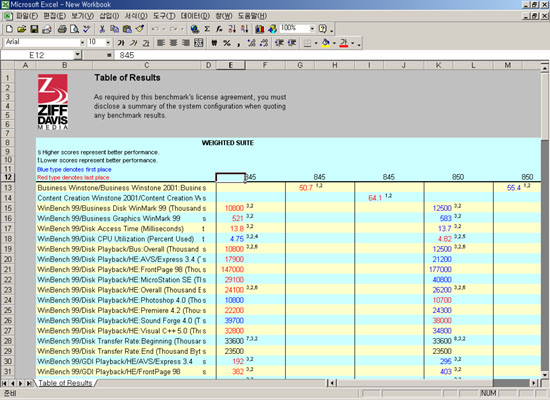Click the Redo arrow icon

point(173,29)
